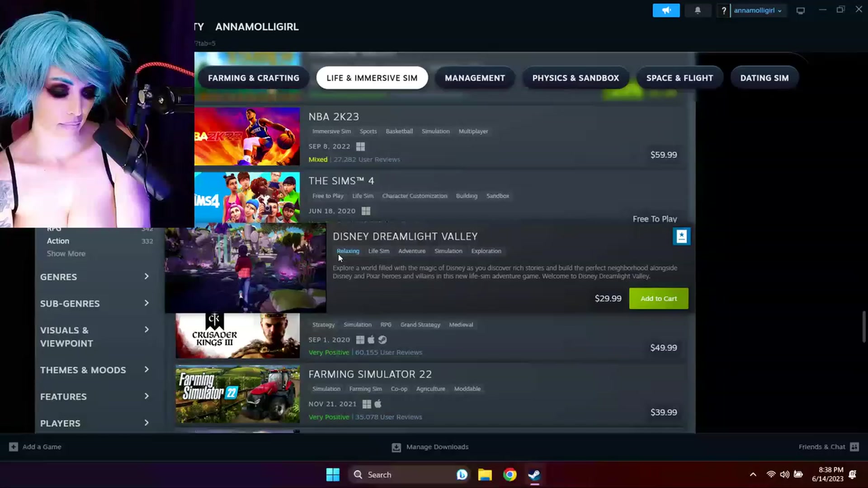The image size is (868, 488).
Task: Click the store page scrollbar
Action: pos(864,326)
